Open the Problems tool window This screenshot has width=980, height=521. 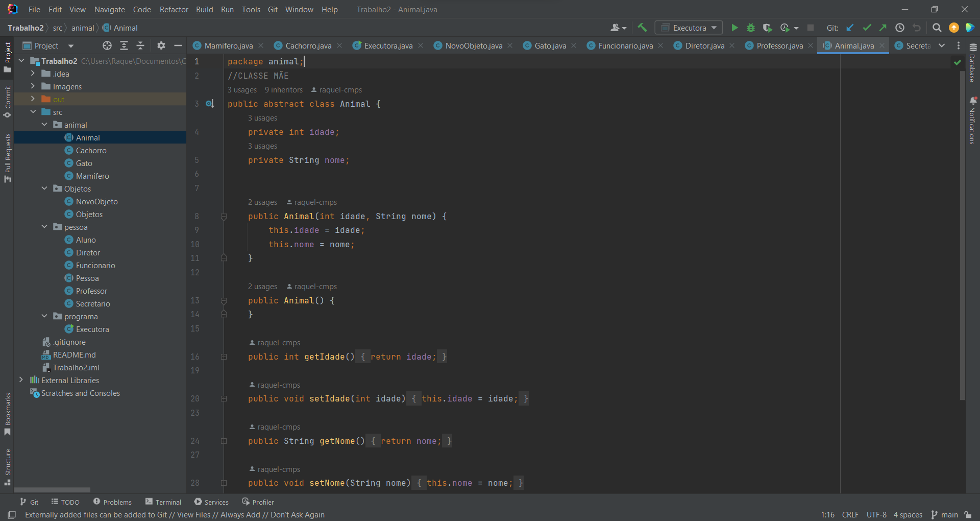click(x=112, y=502)
